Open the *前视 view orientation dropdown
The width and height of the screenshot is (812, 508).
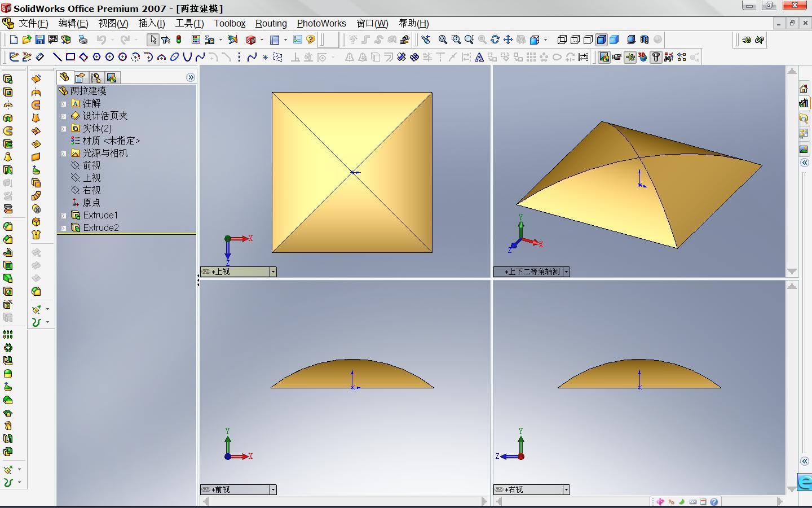coord(273,489)
